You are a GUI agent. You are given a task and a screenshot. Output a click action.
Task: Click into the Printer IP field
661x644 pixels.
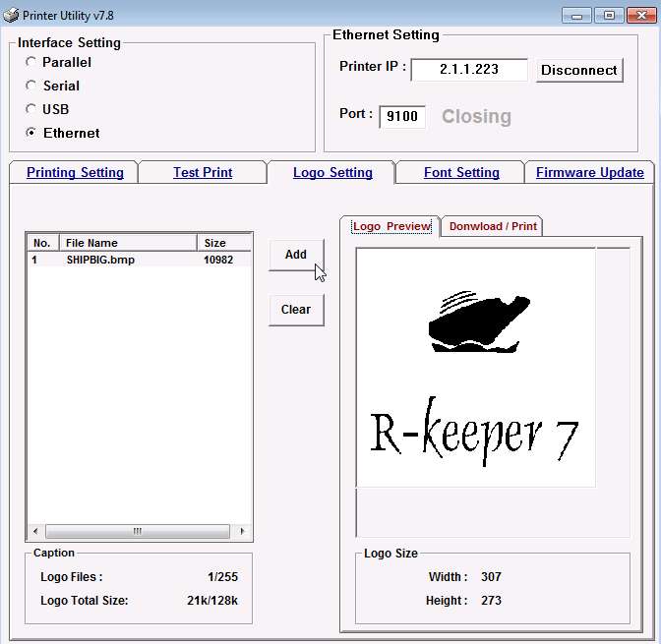(469, 69)
